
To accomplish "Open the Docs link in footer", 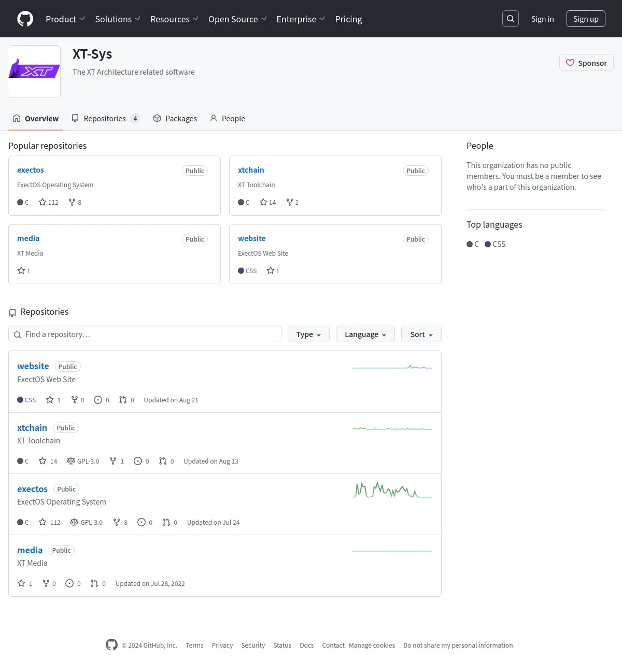I will [x=307, y=646].
